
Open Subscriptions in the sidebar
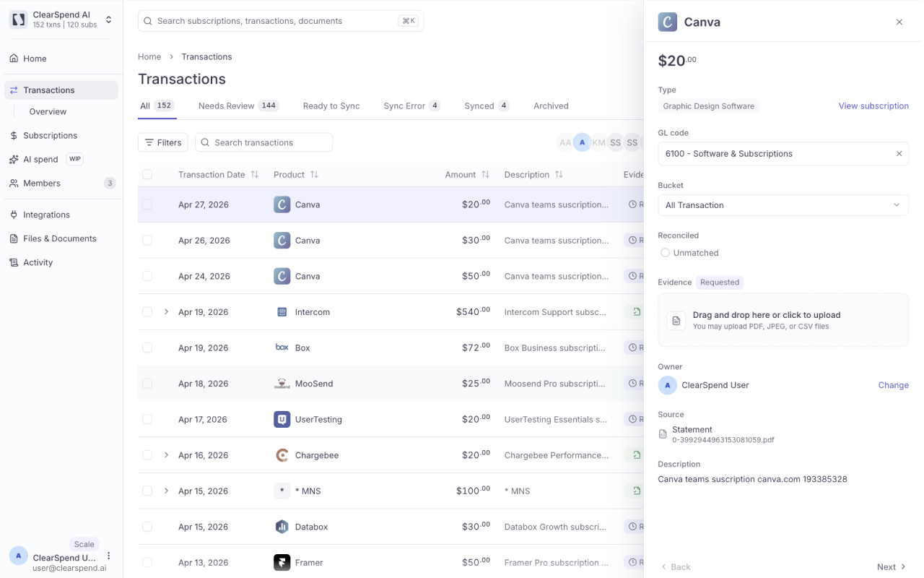point(61,135)
